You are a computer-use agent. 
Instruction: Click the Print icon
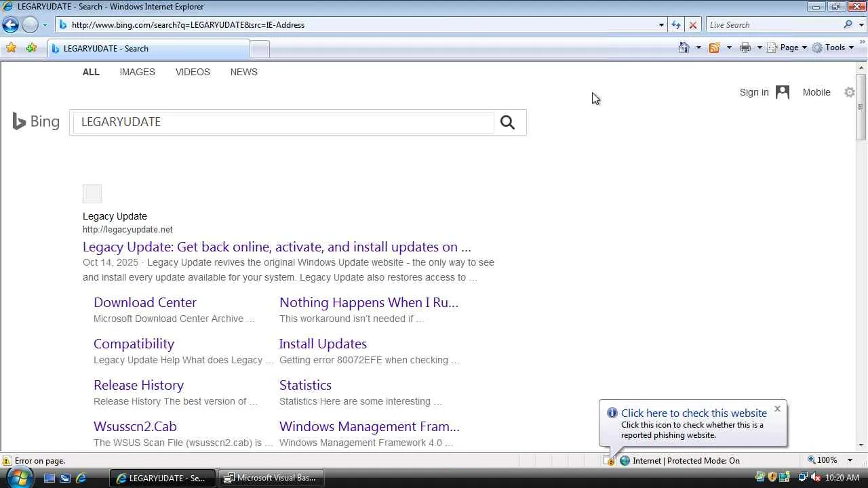[745, 47]
